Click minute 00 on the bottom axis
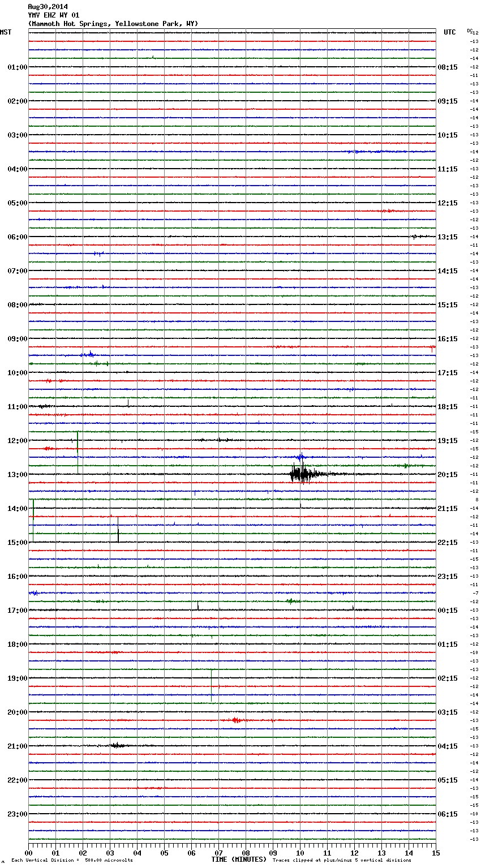 28,852
